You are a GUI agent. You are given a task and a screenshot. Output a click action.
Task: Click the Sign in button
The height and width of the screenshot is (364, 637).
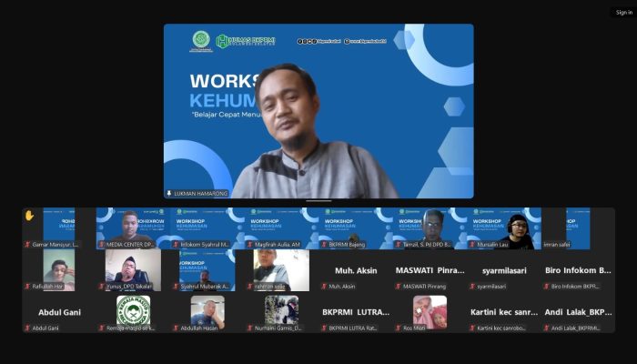[x=622, y=12]
